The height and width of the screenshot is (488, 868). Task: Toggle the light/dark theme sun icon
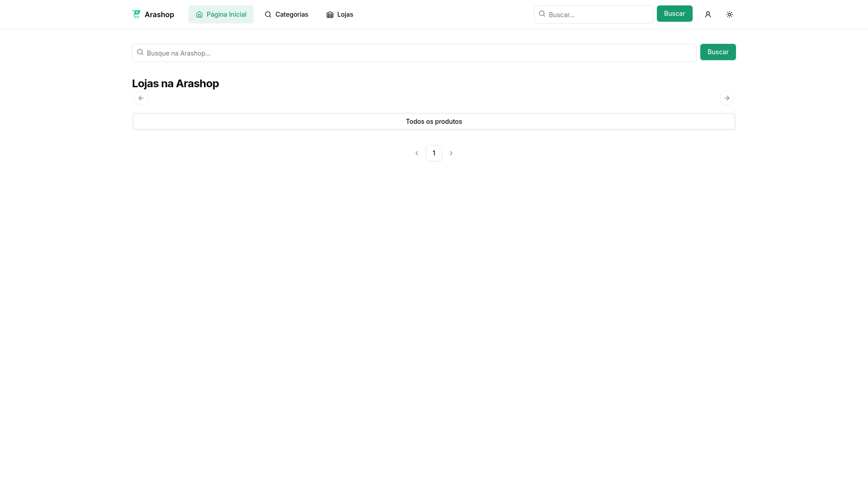[730, 14]
